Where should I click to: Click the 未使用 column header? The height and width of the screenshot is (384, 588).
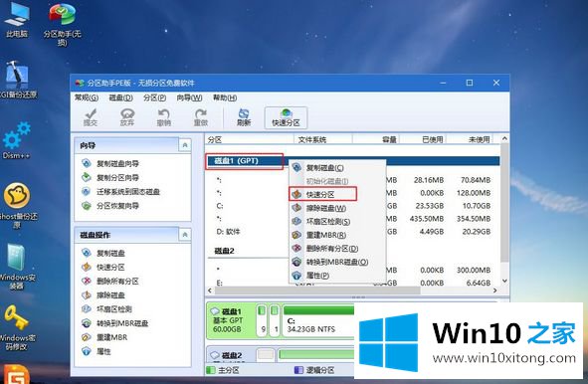pos(470,139)
